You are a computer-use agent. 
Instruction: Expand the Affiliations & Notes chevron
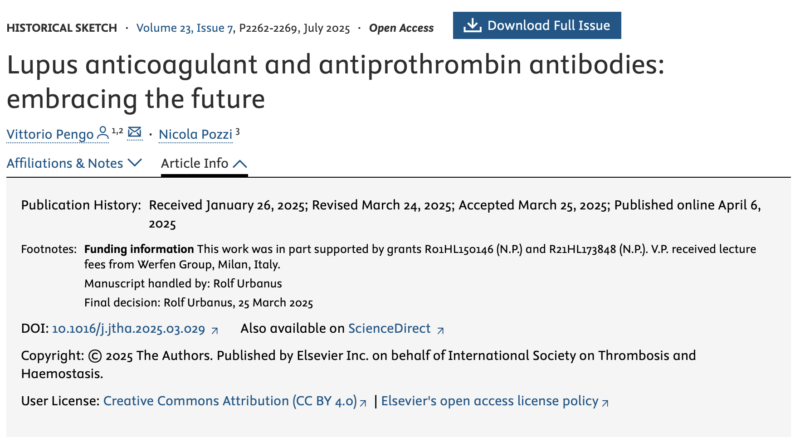point(135,163)
